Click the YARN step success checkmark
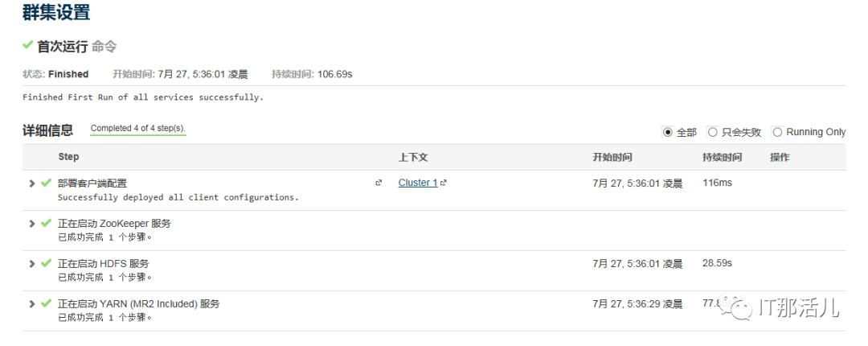The image size is (868, 346). pyautogui.click(x=46, y=303)
